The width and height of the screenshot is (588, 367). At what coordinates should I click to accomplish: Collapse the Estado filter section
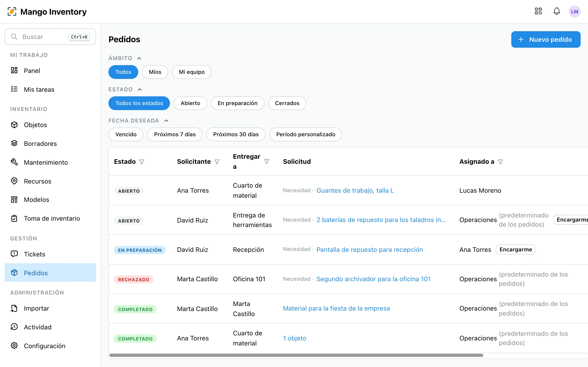pyautogui.click(x=140, y=89)
